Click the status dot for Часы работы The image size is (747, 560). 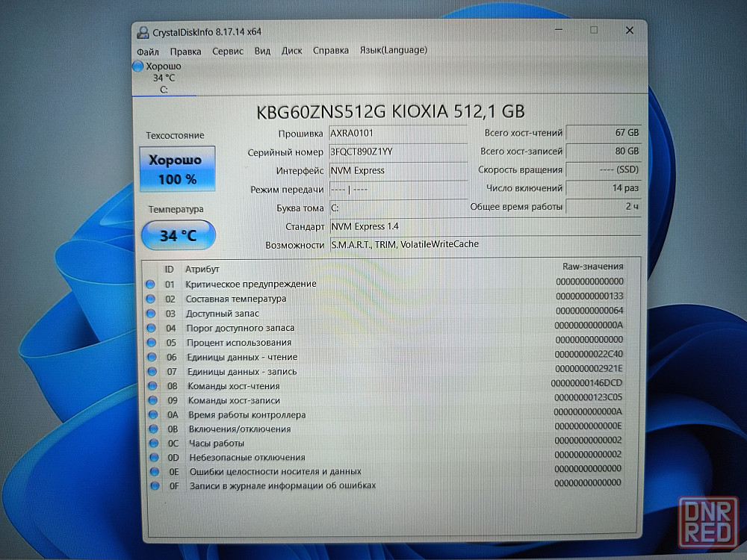coord(152,443)
